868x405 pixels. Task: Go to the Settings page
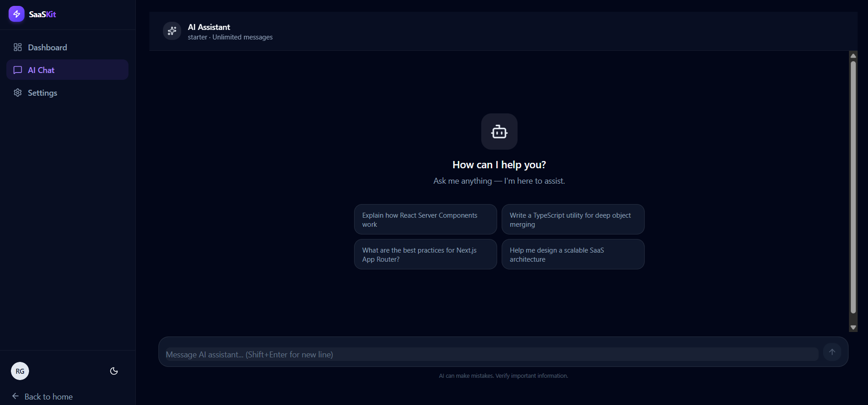[x=67, y=93]
